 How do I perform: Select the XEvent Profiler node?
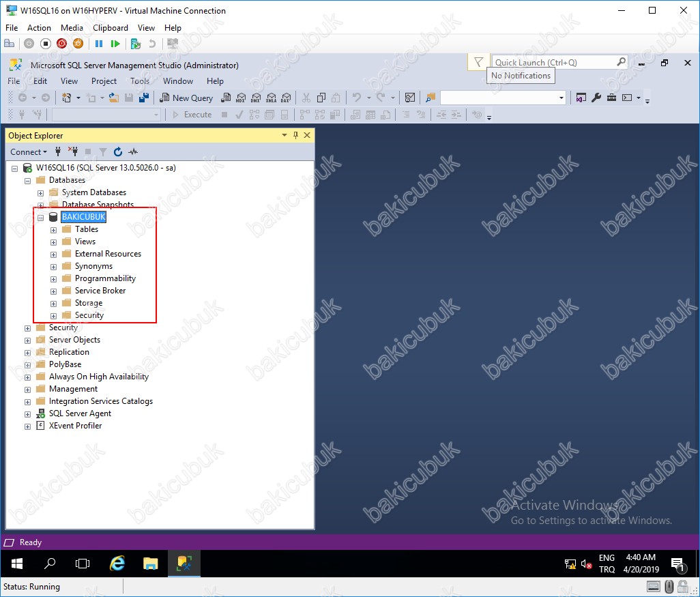(76, 426)
